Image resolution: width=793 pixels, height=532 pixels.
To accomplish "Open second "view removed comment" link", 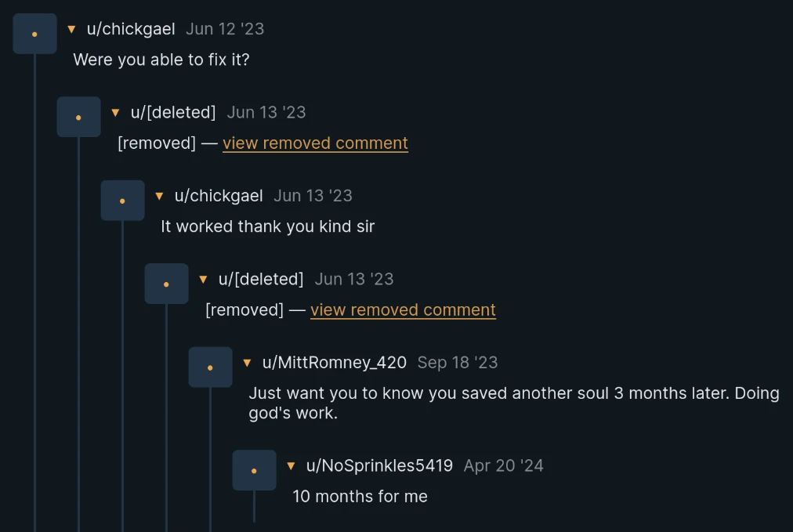I will (x=403, y=310).
